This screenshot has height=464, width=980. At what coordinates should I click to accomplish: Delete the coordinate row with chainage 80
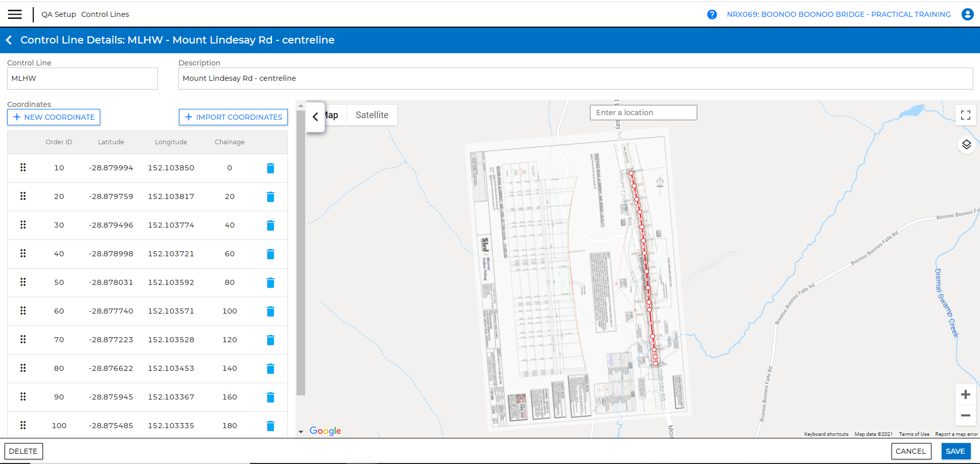tap(270, 283)
